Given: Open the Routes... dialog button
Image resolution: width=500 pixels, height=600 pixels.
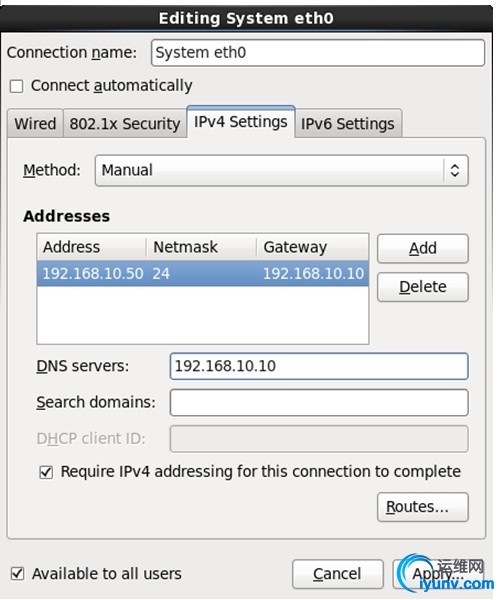Looking at the screenshot, I should click(423, 507).
